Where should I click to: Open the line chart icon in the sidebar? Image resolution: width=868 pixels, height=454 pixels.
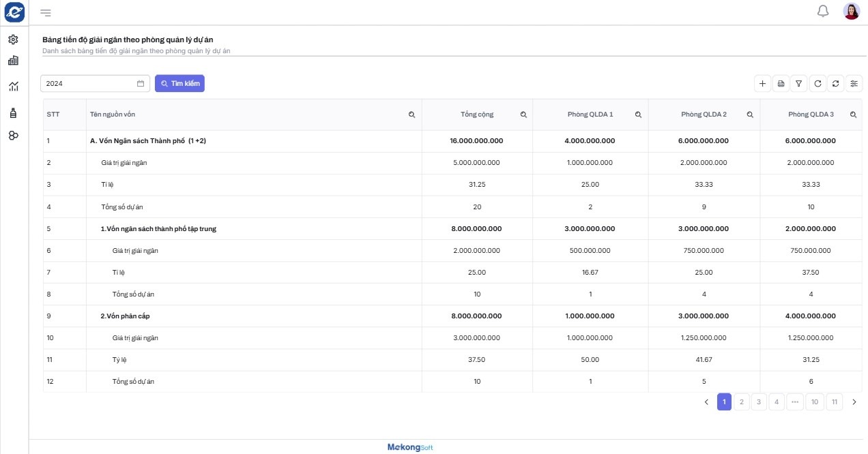[13, 86]
